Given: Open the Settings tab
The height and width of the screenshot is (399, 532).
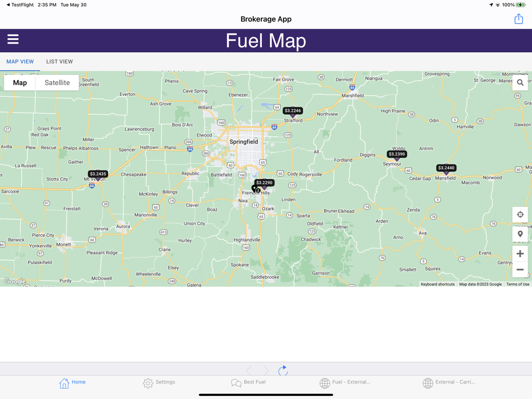Looking at the screenshot, I should [159, 383].
